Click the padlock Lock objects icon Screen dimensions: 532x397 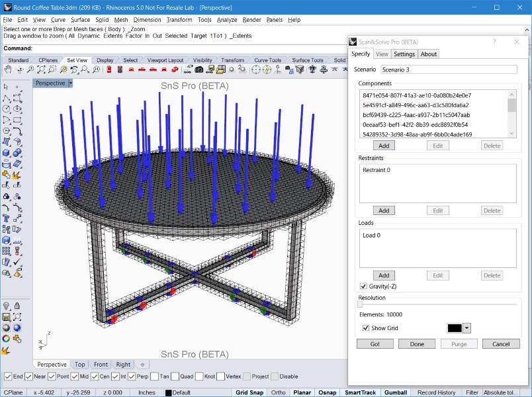pyautogui.click(x=17, y=306)
